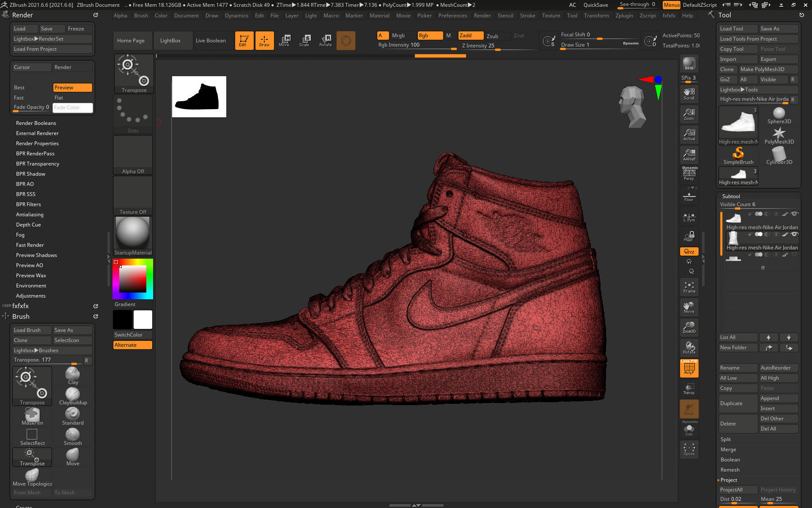Choose the PolyMesh3D star tool

click(x=779, y=135)
